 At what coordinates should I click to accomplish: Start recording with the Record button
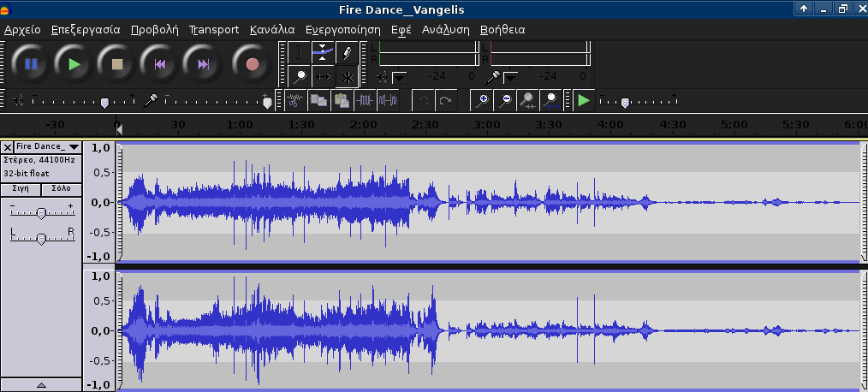253,64
